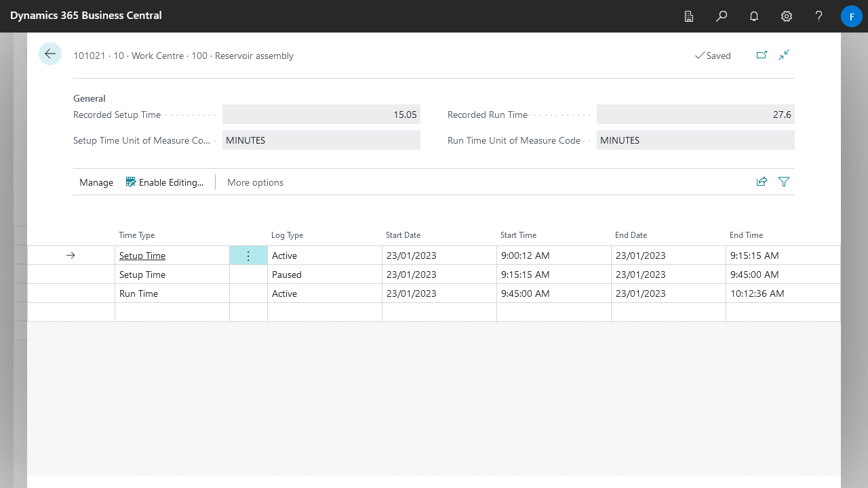Click Enable Editing action
This screenshot has width=868, height=488.
165,182
